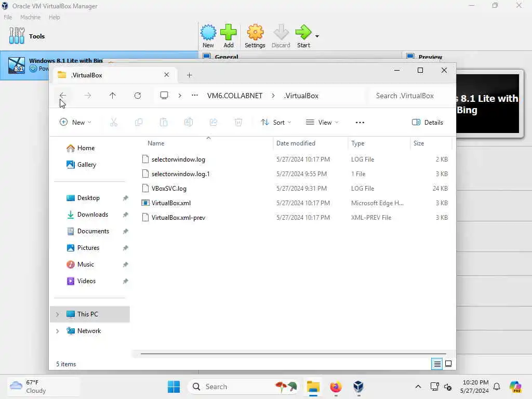Click the horizontal scrollbar in file list
This screenshot has width=532, height=399.
tap(293, 354)
